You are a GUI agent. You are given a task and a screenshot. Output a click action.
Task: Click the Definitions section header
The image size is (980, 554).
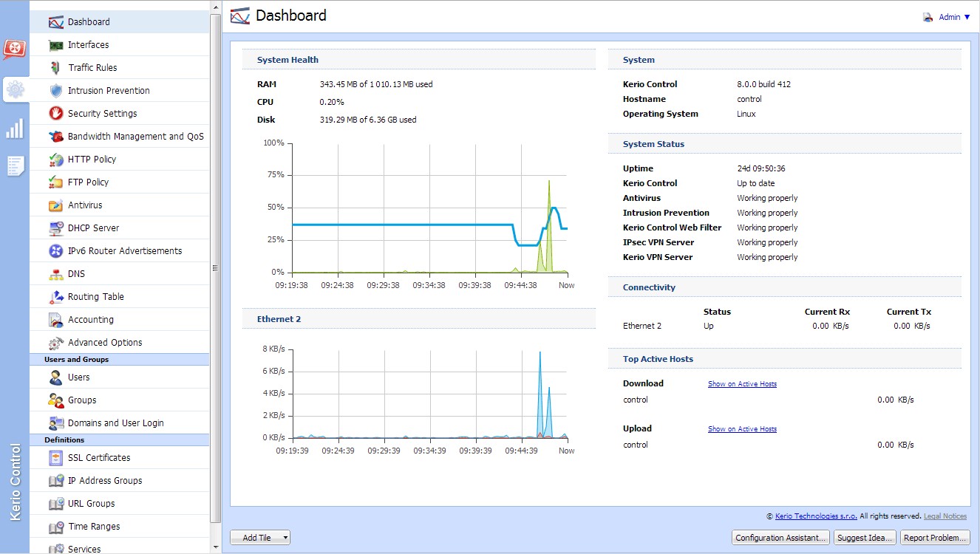120,440
